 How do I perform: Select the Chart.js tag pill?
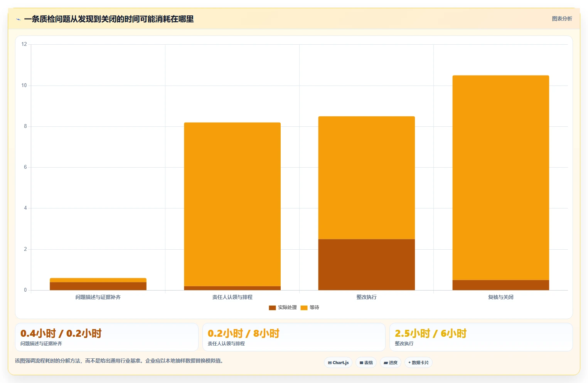pyautogui.click(x=338, y=363)
